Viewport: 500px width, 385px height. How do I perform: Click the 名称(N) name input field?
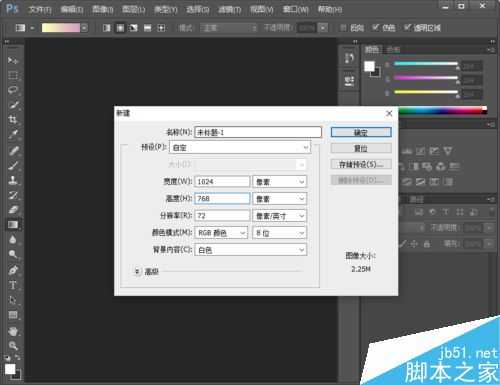click(x=258, y=132)
